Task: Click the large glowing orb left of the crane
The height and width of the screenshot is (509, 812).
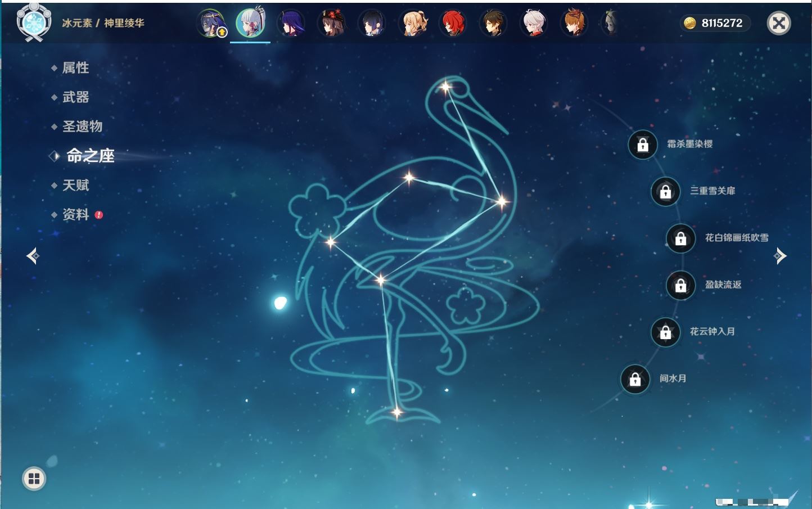Action: tap(280, 303)
